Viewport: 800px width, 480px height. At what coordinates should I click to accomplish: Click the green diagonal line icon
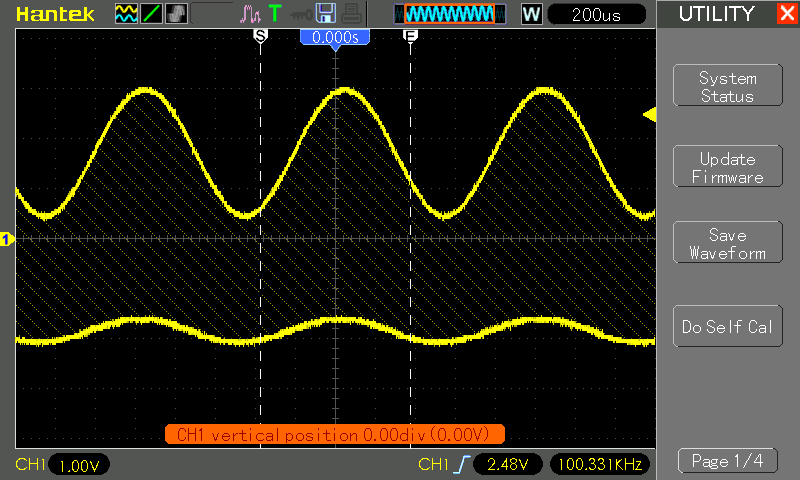151,14
